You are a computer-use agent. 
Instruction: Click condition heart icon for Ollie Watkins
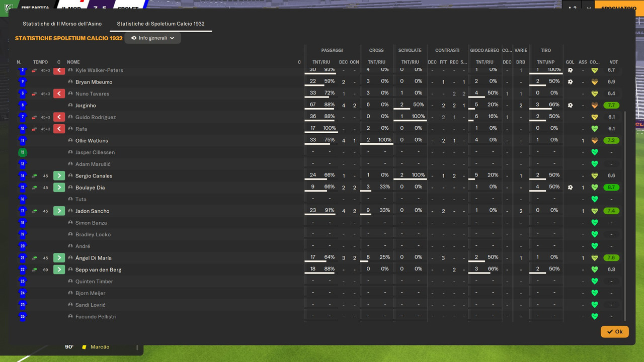tap(594, 140)
